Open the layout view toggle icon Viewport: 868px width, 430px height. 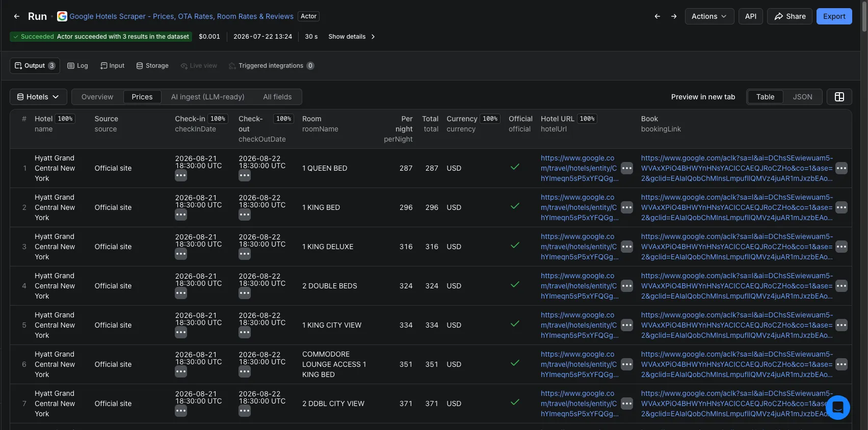point(839,97)
